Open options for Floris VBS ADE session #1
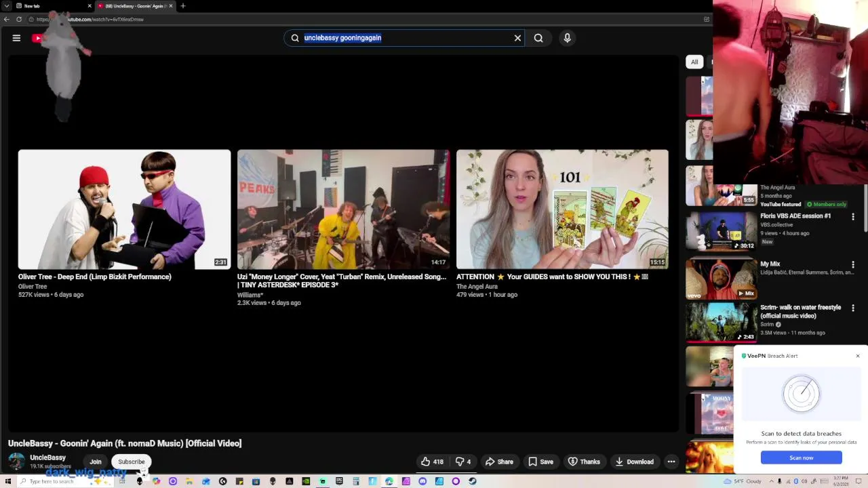868x488 pixels. 853,217
